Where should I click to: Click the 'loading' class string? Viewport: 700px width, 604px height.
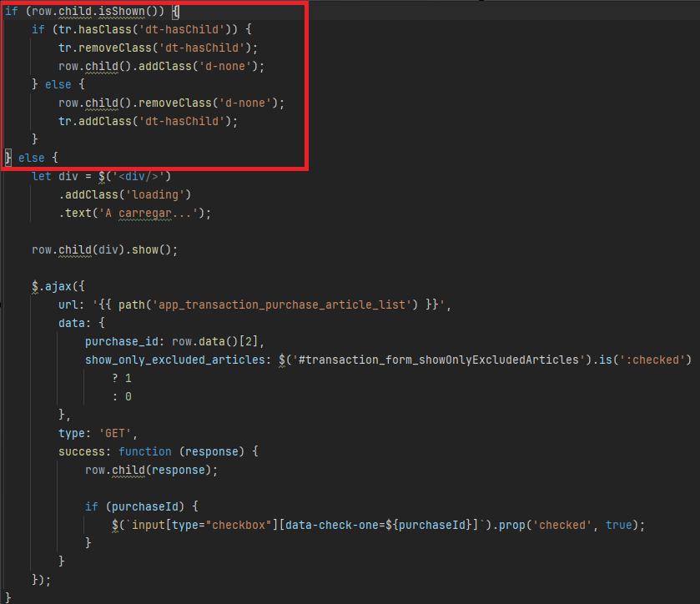pyautogui.click(x=158, y=194)
